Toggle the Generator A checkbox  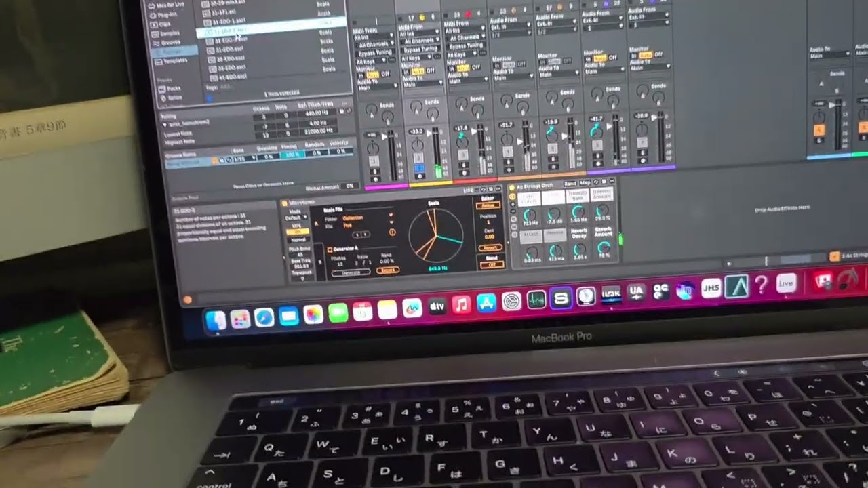point(330,249)
